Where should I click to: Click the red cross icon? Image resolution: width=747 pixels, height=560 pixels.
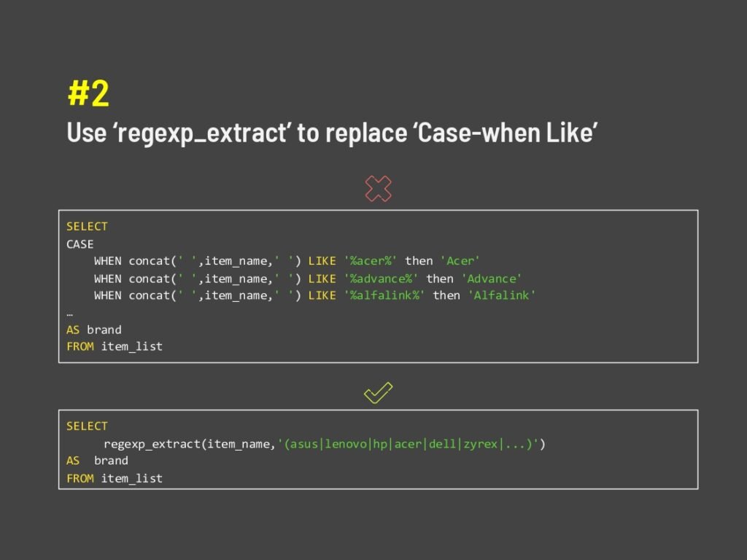[378, 189]
